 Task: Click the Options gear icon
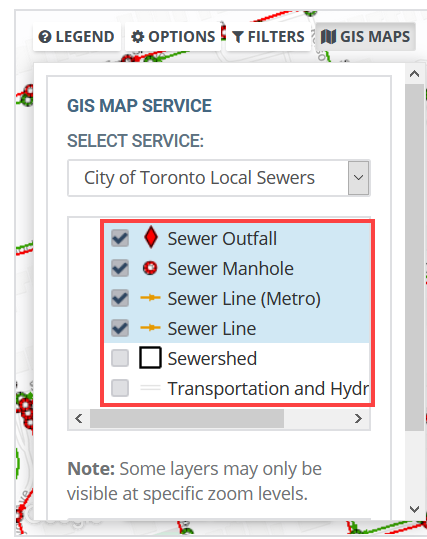(x=138, y=37)
